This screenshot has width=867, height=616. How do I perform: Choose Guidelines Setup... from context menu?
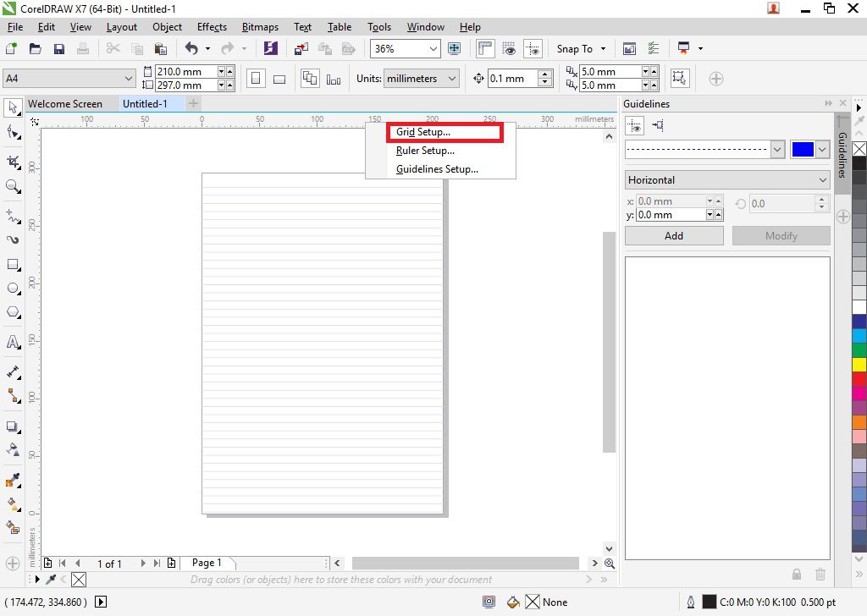pos(437,169)
